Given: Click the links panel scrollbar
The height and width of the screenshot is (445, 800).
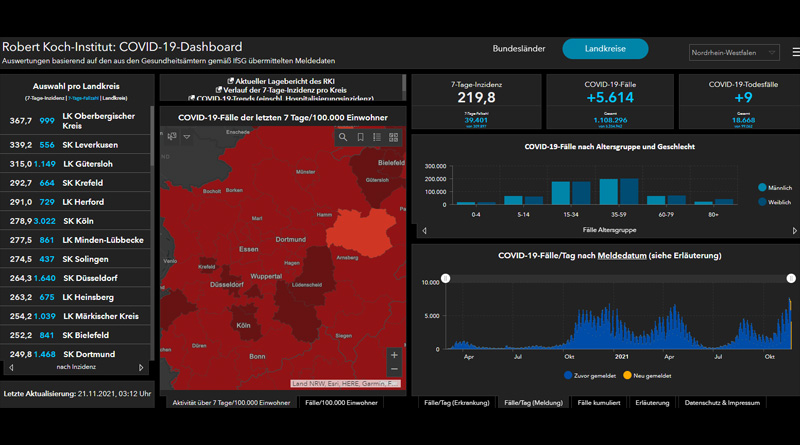Looking at the screenshot, I should point(404,82).
